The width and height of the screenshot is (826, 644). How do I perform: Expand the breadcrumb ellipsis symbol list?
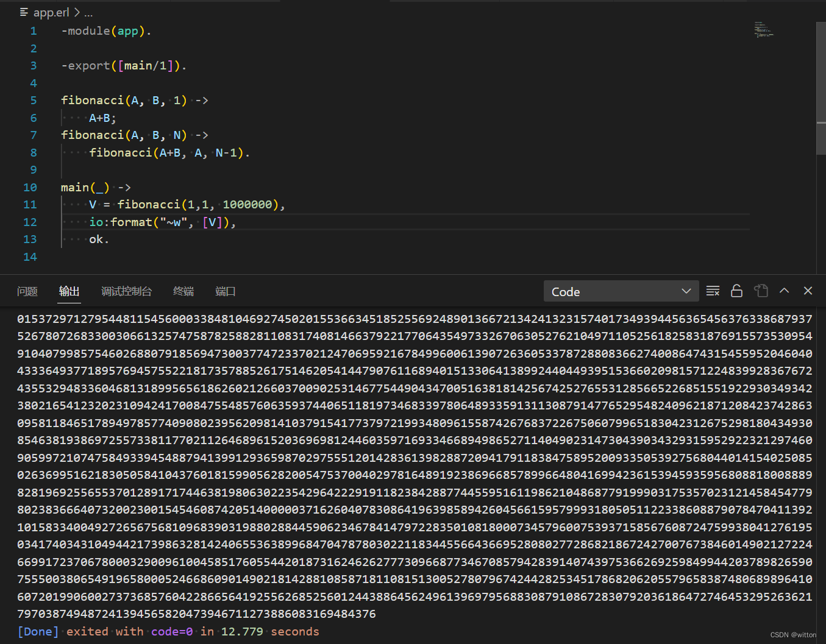[x=89, y=13]
